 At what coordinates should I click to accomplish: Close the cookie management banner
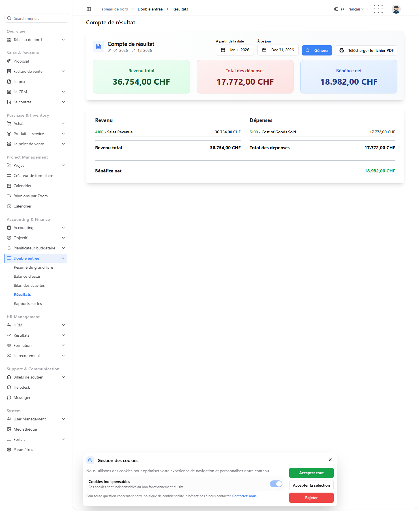tap(330, 460)
